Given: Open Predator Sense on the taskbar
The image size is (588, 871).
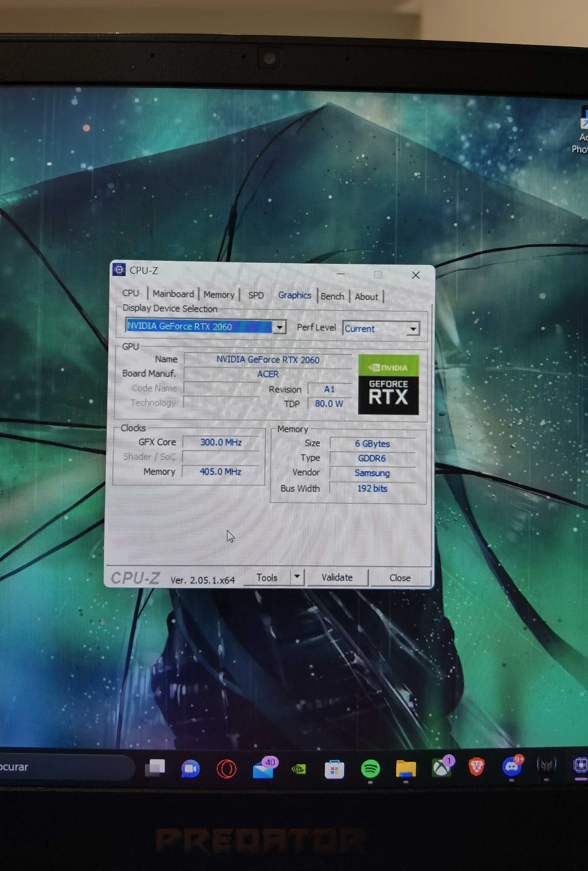Looking at the screenshot, I should [x=546, y=765].
